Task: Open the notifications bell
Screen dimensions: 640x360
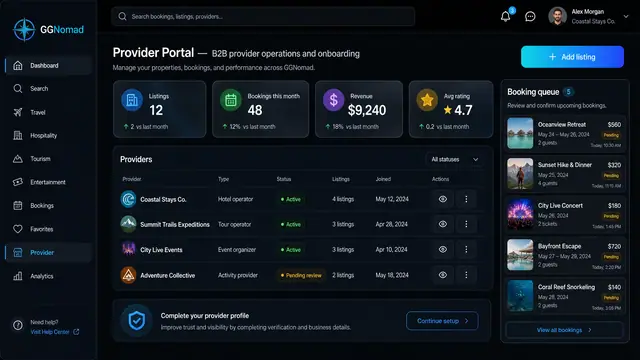Action: (505, 16)
